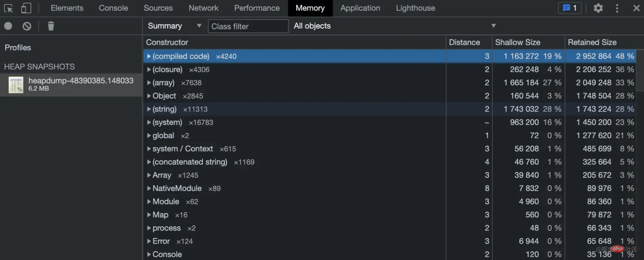Select shallow size value 963 200
The image size is (644, 260).
coord(524,122)
